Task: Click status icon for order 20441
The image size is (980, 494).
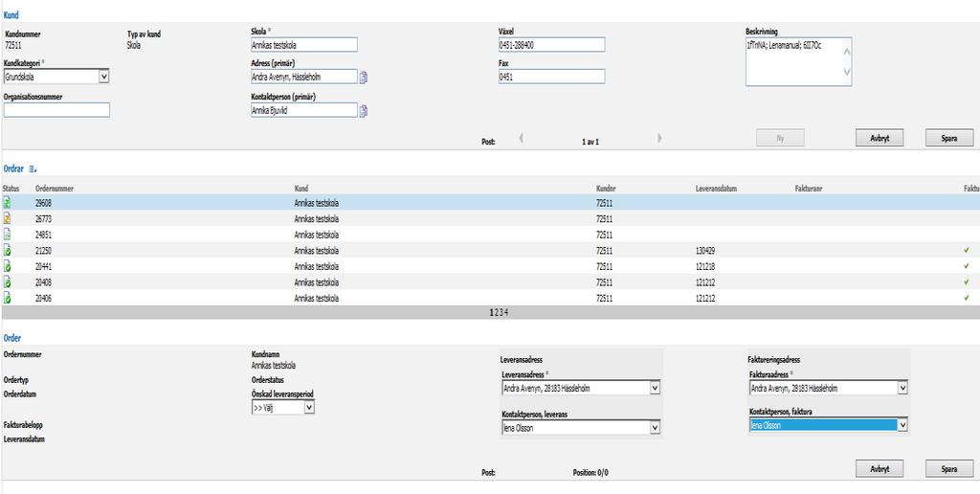Action: (x=7, y=266)
